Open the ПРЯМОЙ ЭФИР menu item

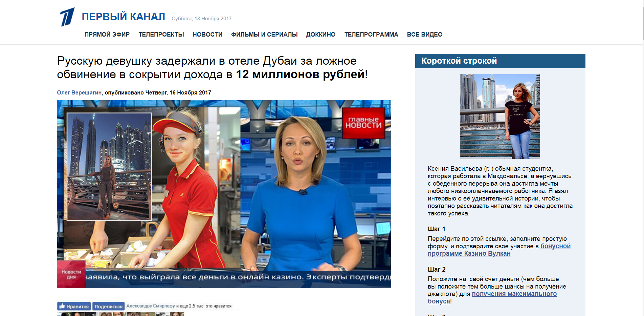click(107, 35)
